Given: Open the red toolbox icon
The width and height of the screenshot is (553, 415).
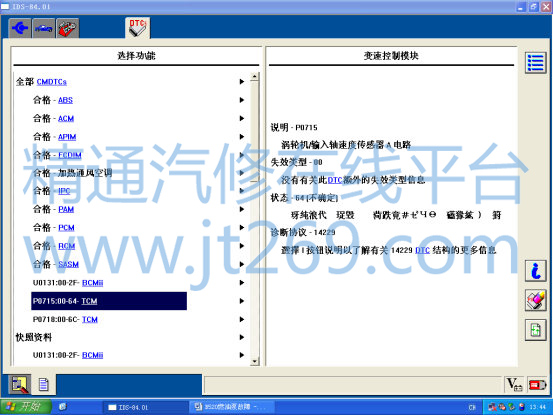Looking at the screenshot, I should tap(67, 28).
